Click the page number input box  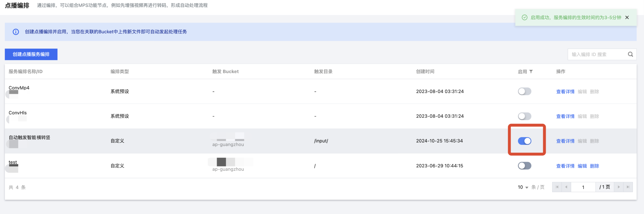pyautogui.click(x=583, y=187)
